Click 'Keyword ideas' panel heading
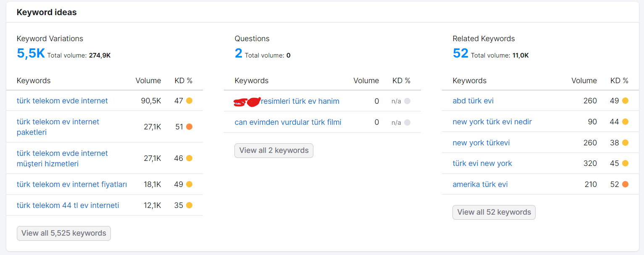644x255 pixels. tap(47, 13)
